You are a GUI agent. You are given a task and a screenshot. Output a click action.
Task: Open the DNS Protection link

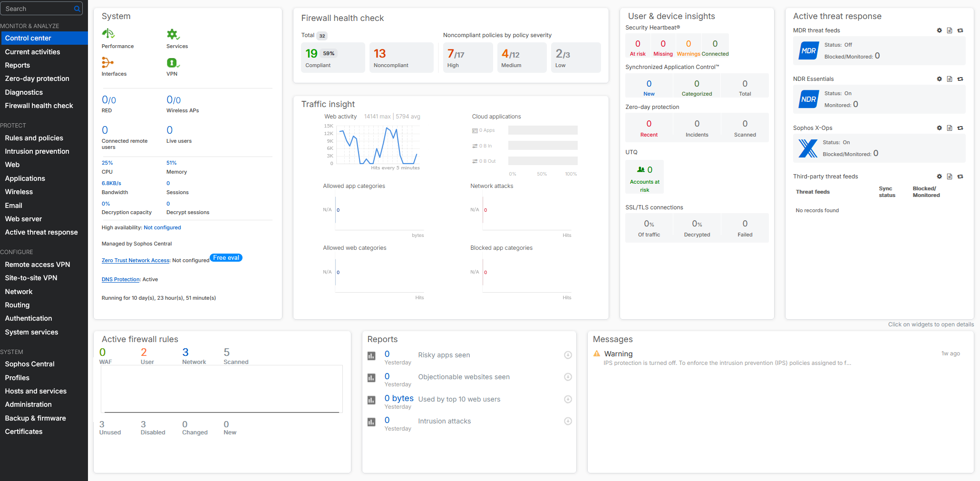point(121,279)
